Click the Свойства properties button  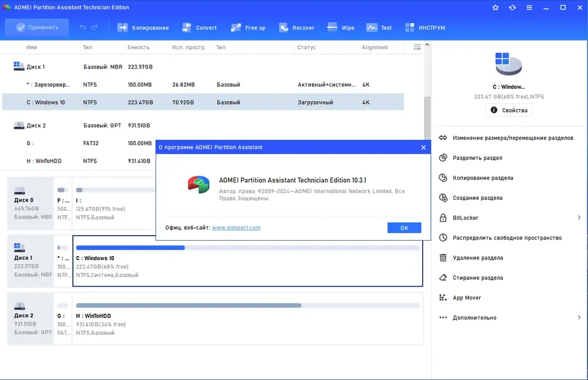[509, 110]
